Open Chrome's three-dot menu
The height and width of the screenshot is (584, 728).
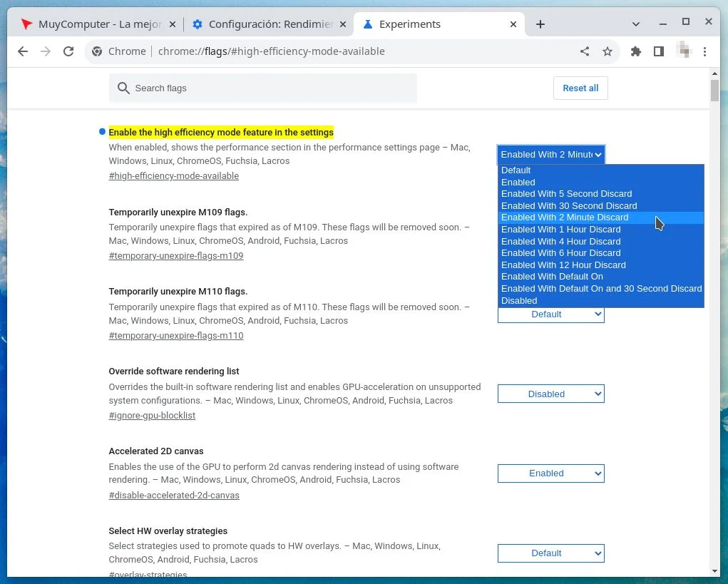[x=704, y=51]
